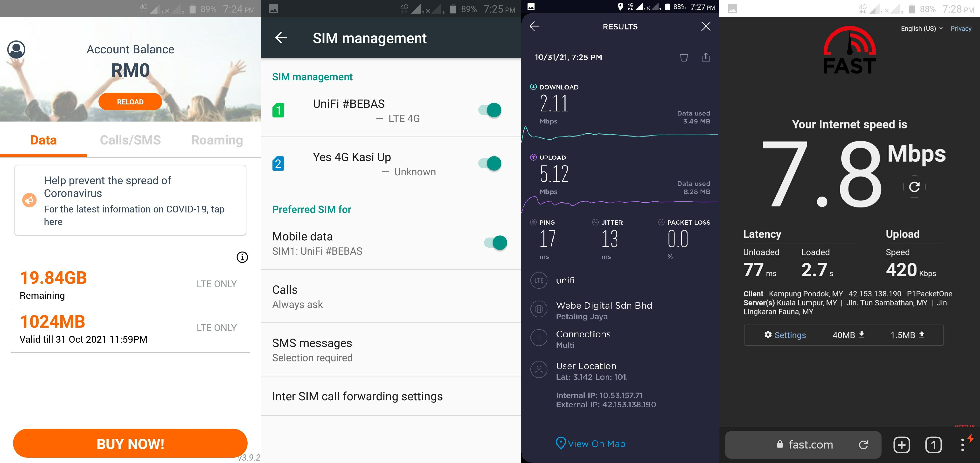Open Inter SIM call forwarding settings

pyautogui.click(x=391, y=396)
